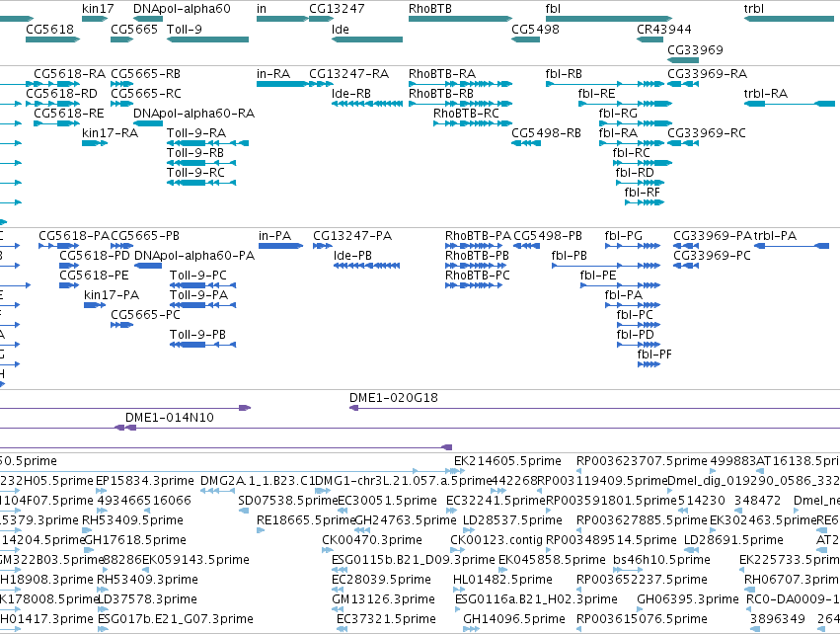Select the GH06395.3prime EST label
The height and width of the screenshot is (634, 840).
click(688, 599)
